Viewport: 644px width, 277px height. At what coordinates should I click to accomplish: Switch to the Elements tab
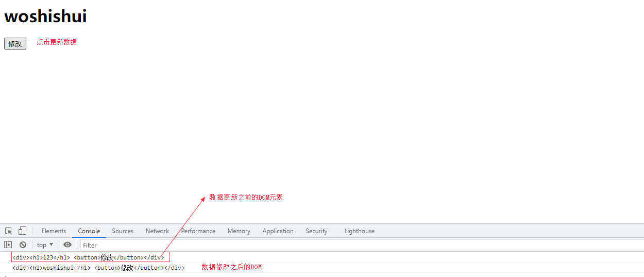tap(54, 231)
